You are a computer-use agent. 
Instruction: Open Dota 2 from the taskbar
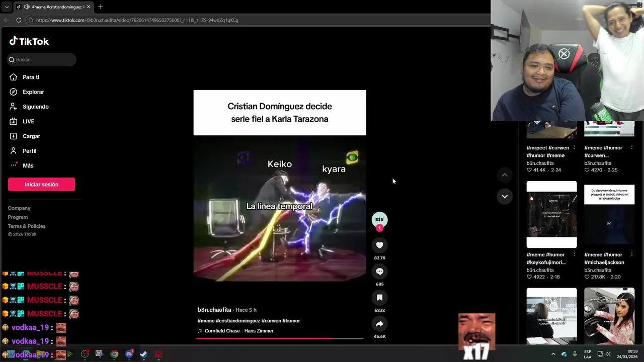click(x=158, y=354)
